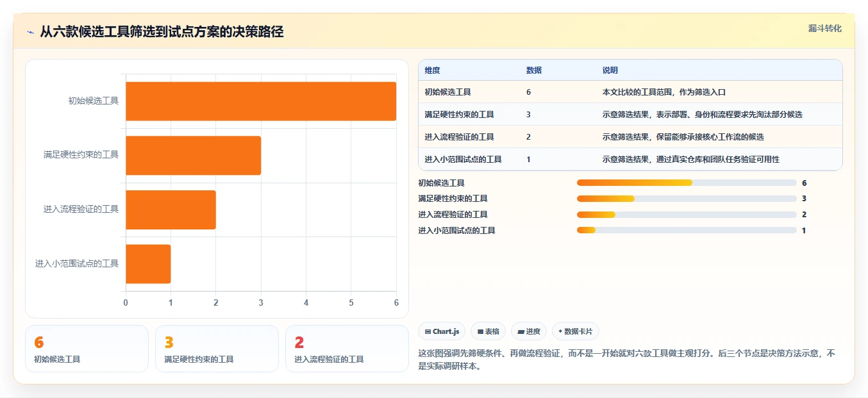Screen dimensions: 868x398
Task: Click the yellow 3 data card
Action: click(x=217, y=349)
